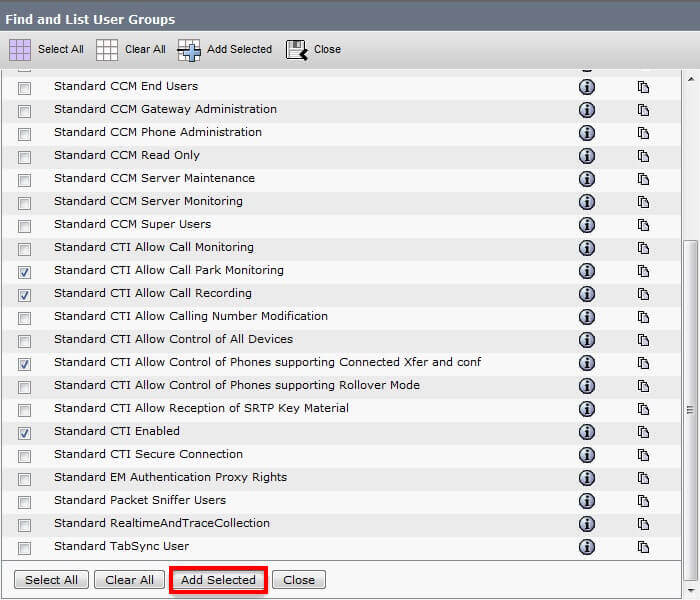The height and width of the screenshot is (600, 700).
Task: Check Standard Packet Sniffer Users checkbox
Action: 25,502
